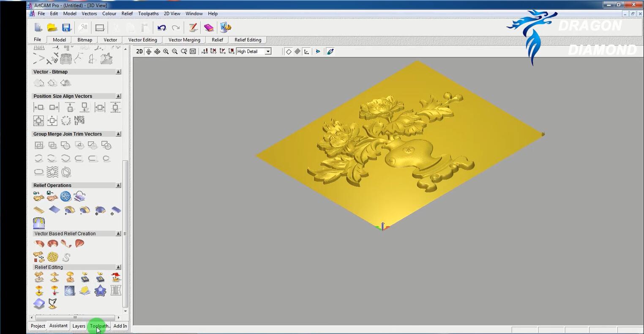Viewport: 644px width, 334px height.
Task: Click the hatched diamond icon in 3D view bar
Action: 297,52
